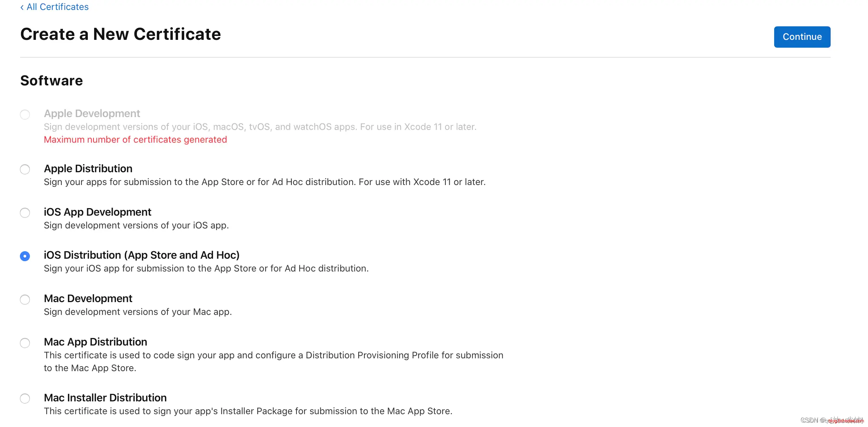Click the greyed-out Apple Development label
Screen dimensions: 868x427
(92, 114)
